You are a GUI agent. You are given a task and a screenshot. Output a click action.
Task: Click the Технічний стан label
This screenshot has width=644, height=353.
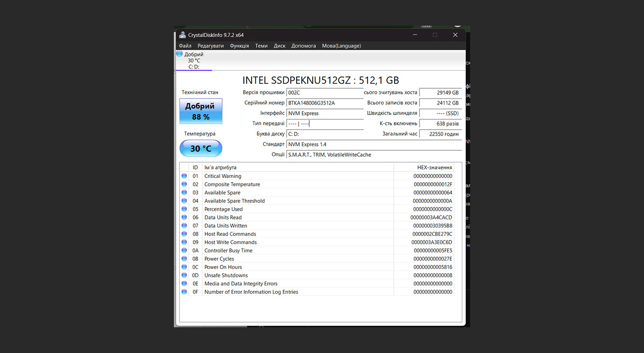point(200,92)
